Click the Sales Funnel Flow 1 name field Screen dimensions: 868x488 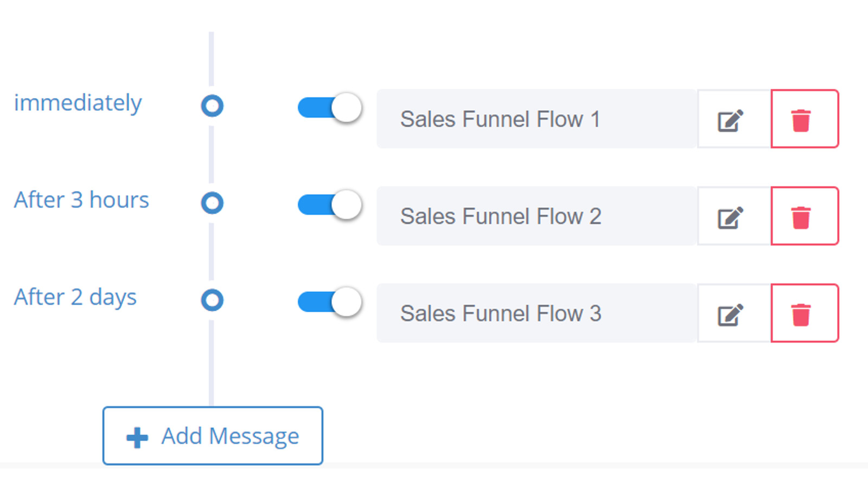coord(537,119)
